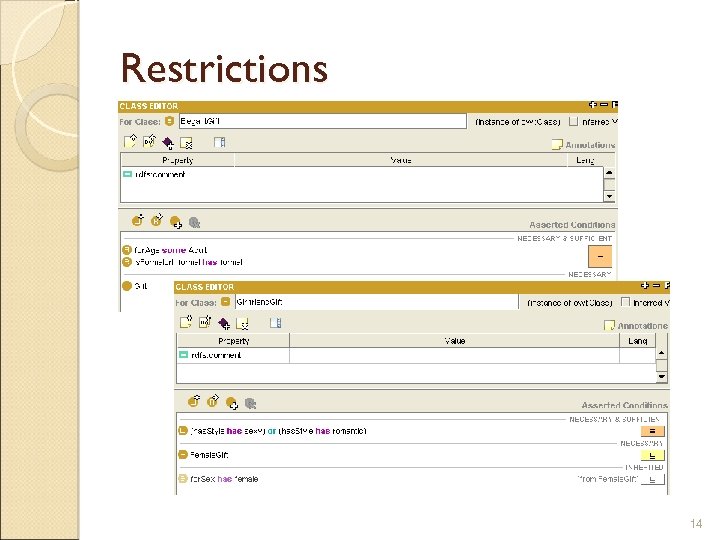The height and width of the screenshot is (540, 720).
Task: Click the plus button on ElegantGift editor title bar
Action: 592,105
